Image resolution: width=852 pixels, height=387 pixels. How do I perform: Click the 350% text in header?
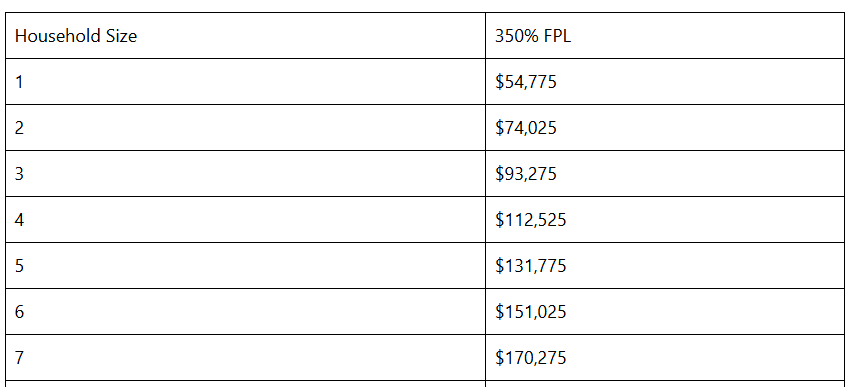coord(517,36)
